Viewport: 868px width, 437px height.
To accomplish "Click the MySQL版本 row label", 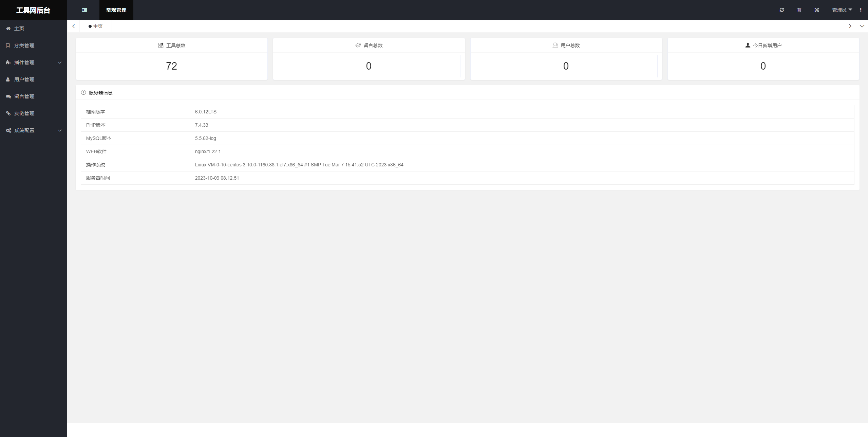I will click(x=99, y=138).
